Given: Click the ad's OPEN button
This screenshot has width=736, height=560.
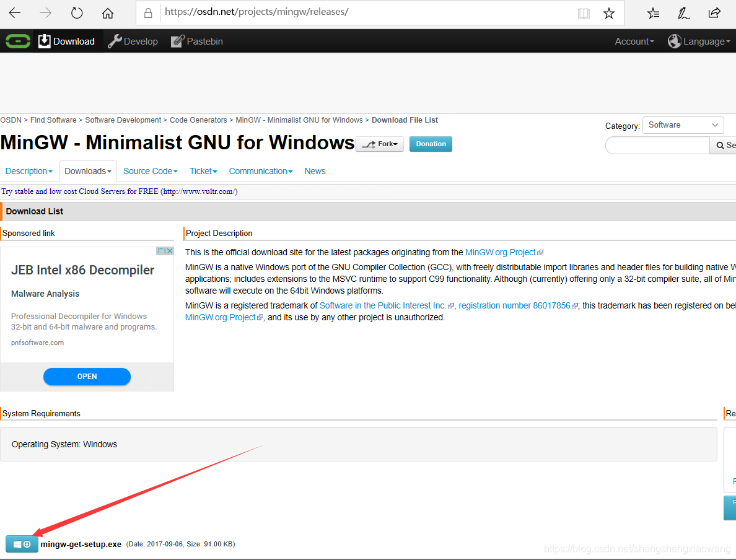Looking at the screenshot, I should click(87, 377).
